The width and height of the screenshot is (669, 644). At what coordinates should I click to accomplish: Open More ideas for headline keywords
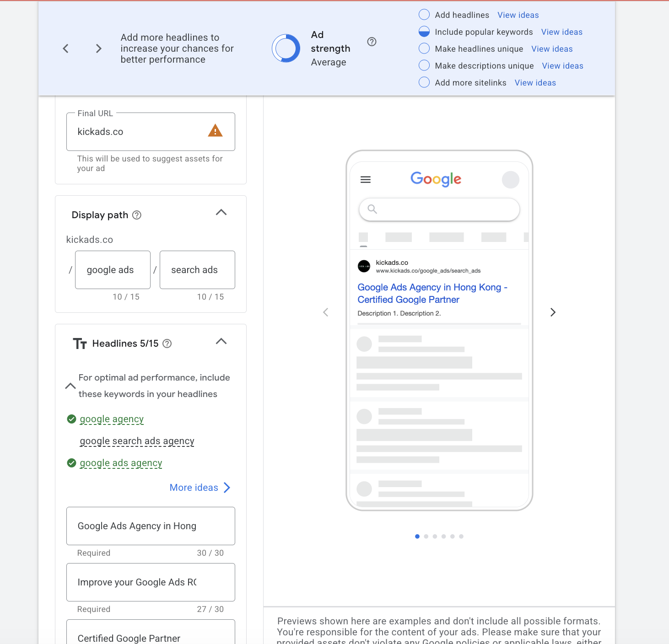(200, 488)
